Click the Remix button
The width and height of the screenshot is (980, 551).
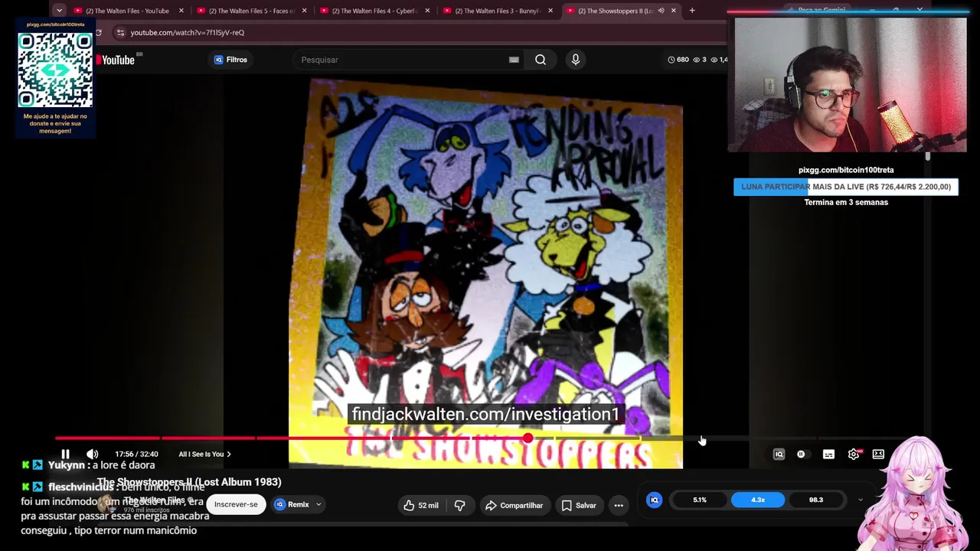tap(292, 504)
